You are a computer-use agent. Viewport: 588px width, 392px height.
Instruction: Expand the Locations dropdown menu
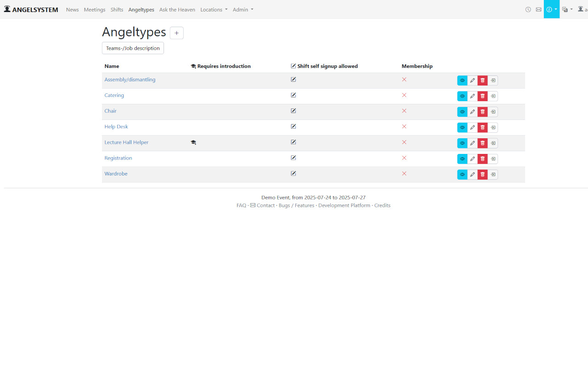point(214,9)
